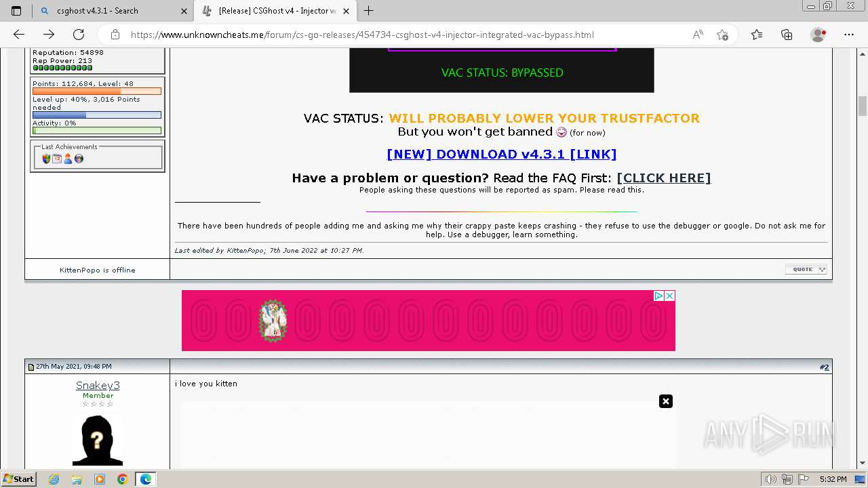Open the tab actions menu icon
Viewport: 868px width, 488px height.
(16, 11)
